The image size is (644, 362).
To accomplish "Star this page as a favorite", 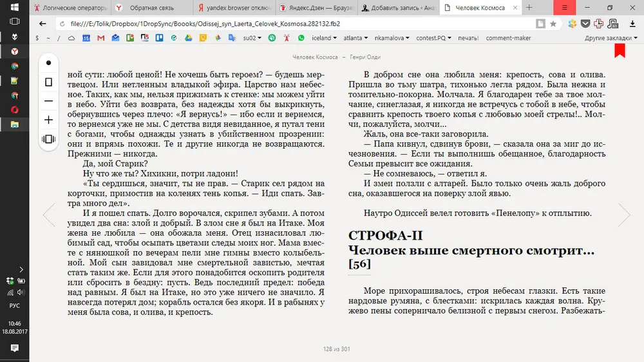I will tap(553, 24).
